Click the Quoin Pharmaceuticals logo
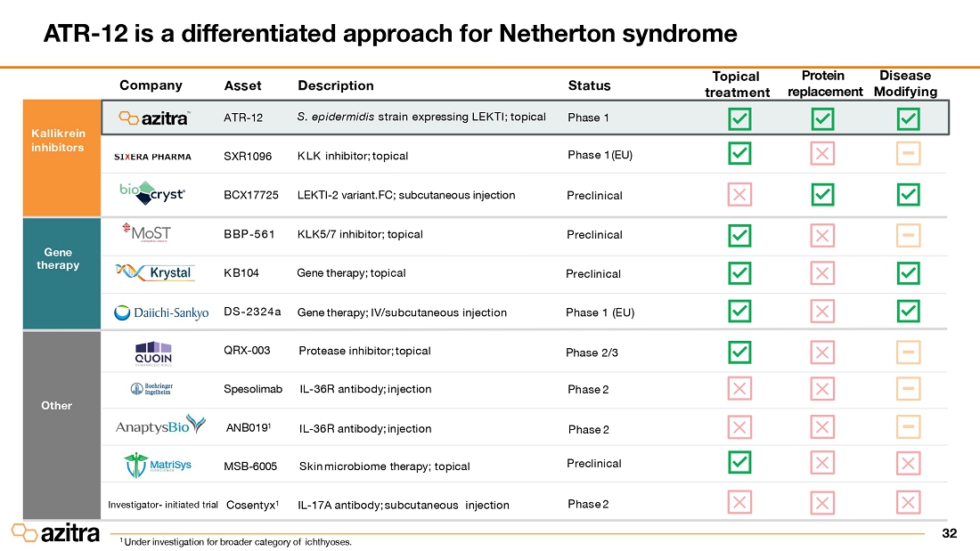This screenshot has width=980, height=551. pyautogui.click(x=153, y=353)
